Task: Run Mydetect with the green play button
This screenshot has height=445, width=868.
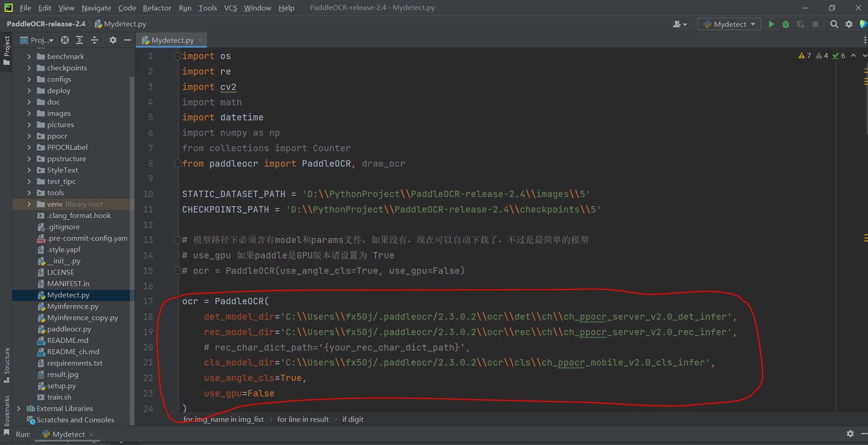Action: click(771, 24)
